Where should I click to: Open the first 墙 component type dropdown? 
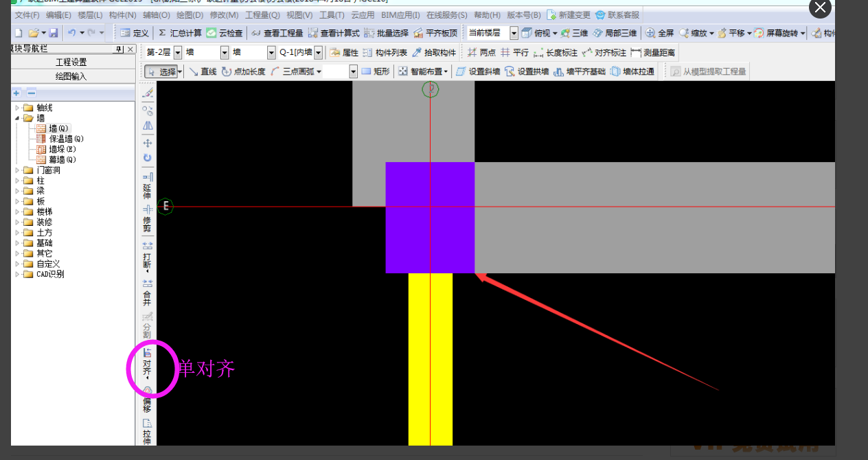point(225,52)
